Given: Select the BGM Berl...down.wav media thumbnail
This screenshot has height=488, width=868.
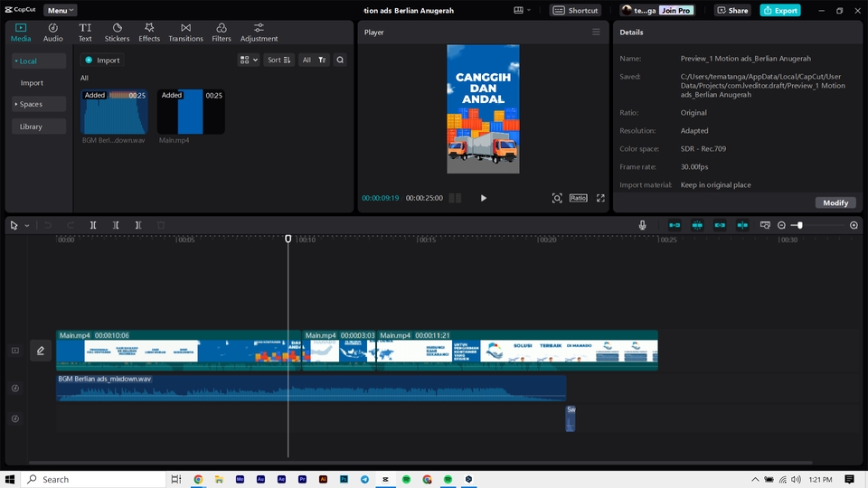Looking at the screenshot, I should [114, 112].
